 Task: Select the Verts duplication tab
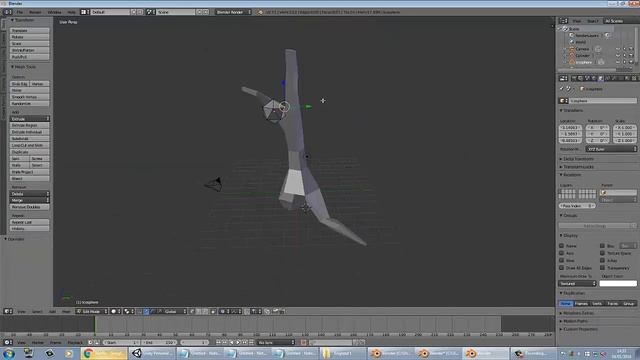597,303
